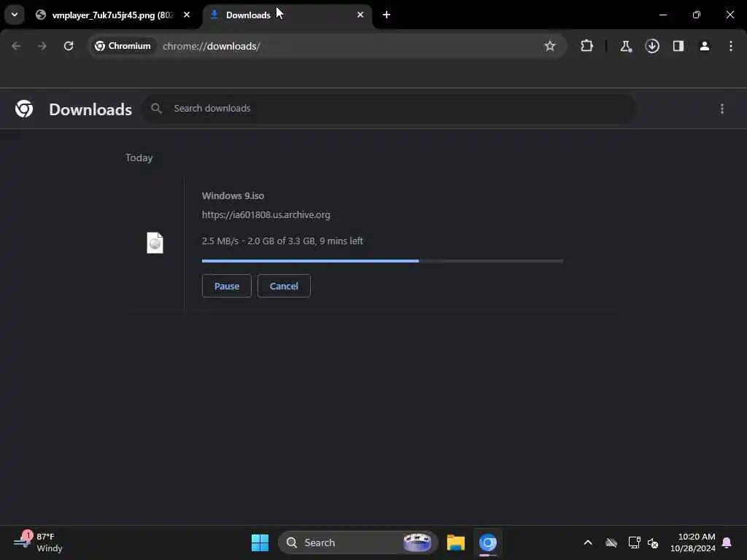The width and height of the screenshot is (747, 560).
Task: Open the weather widget showing 87°F
Action: 38,542
